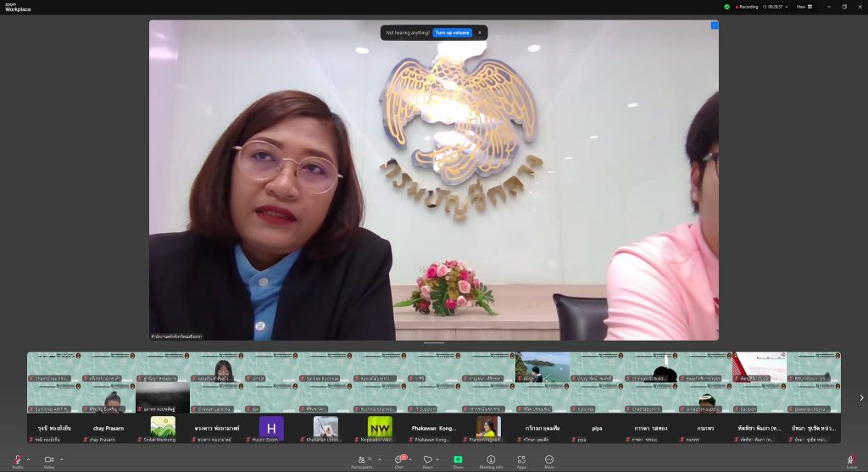
Task: Open the Chat panel
Action: coord(398,462)
